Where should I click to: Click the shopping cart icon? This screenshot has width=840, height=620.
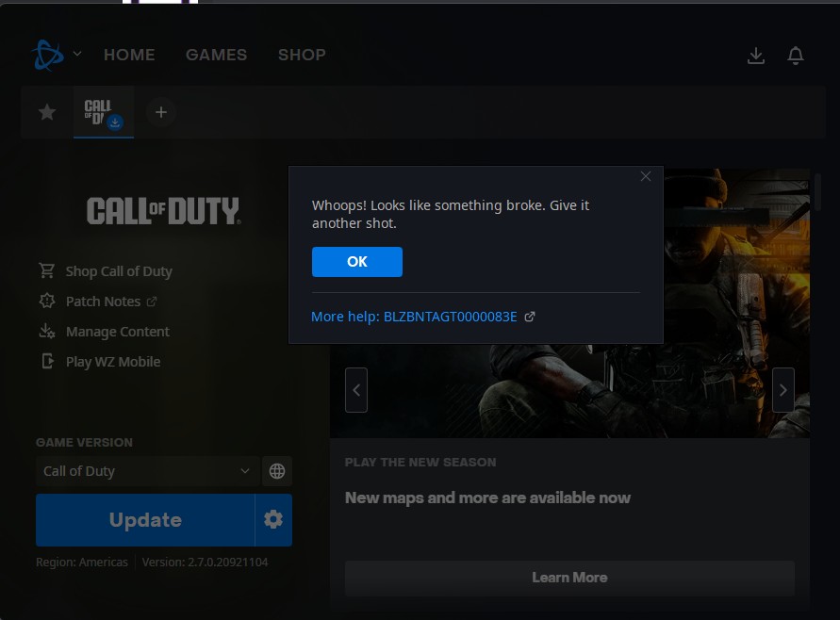46,270
